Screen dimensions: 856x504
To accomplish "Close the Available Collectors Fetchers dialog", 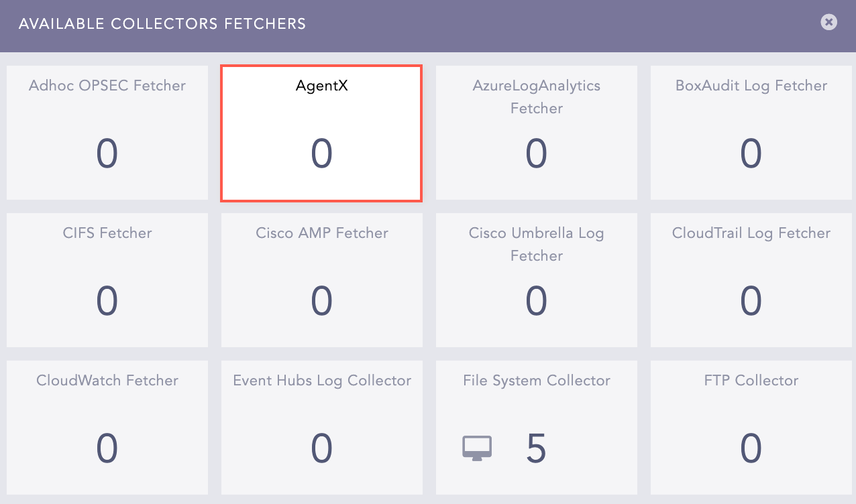I will tap(828, 22).
